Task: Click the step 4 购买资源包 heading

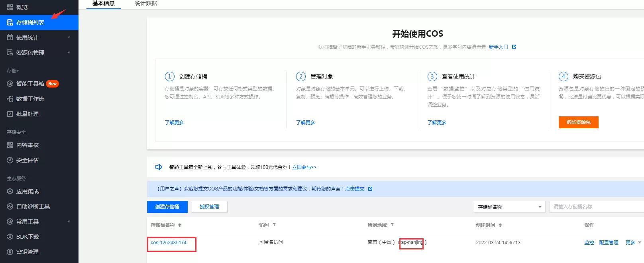Action: coord(587,77)
